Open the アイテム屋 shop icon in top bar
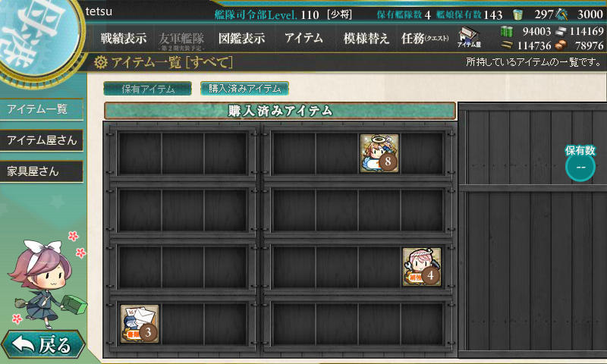 click(469, 37)
